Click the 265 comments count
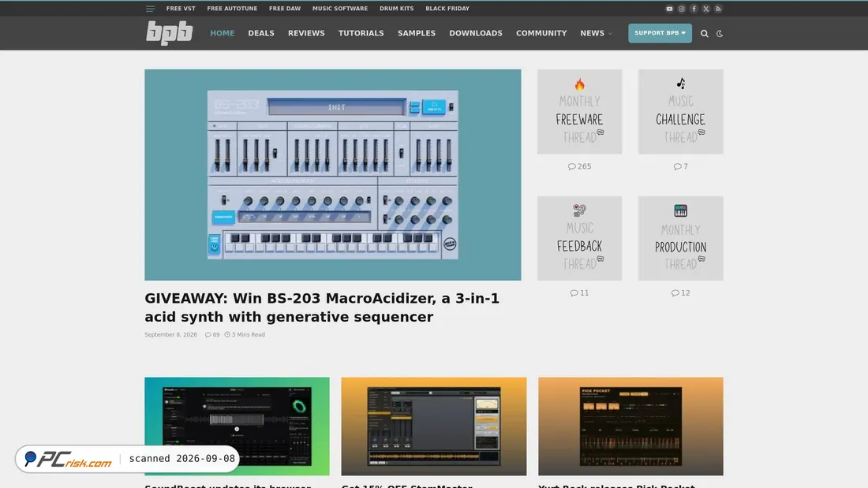This screenshot has width=868, height=488. point(580,166)
